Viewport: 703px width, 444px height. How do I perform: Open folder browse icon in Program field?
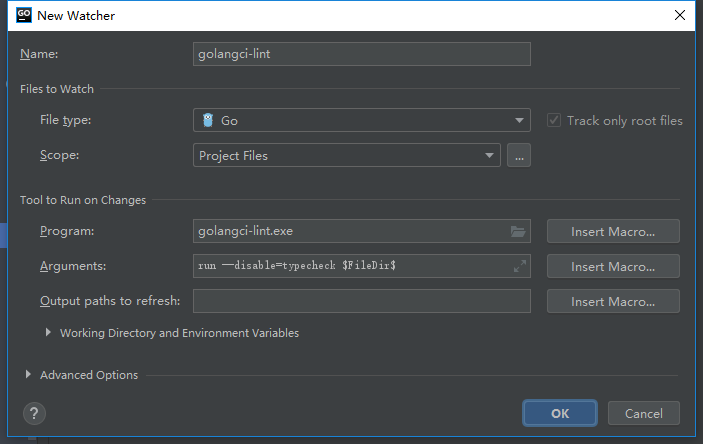[518, 231]
